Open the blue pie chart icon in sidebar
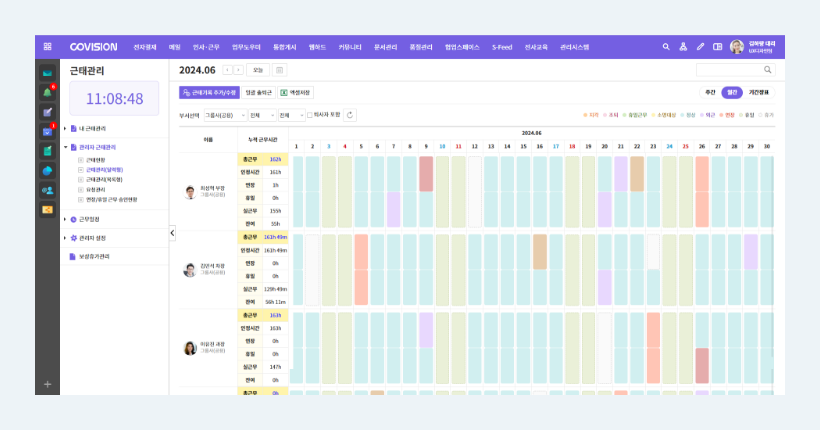This screenshot has height=430, width=820. (48, 171)
